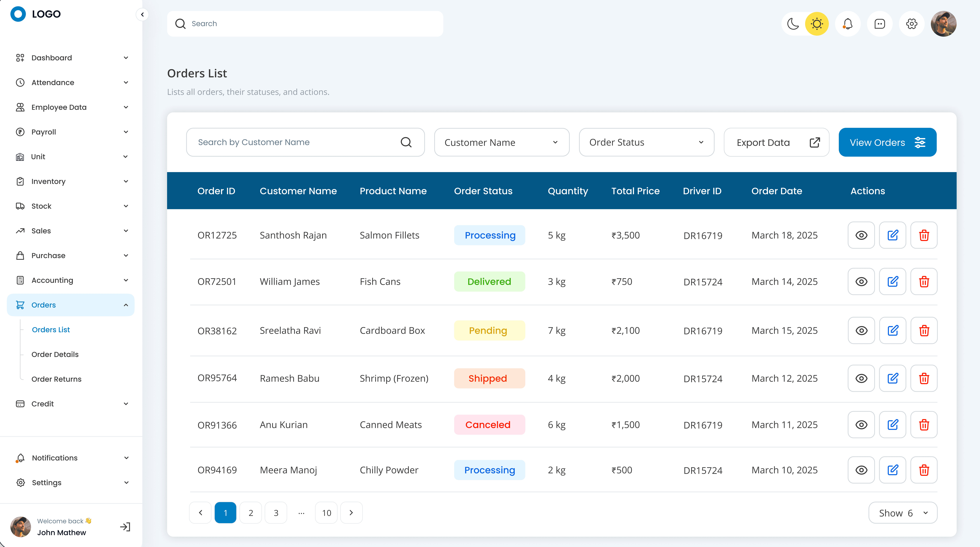View order OR38162 via eye icon
The width and height of the screenshot is (980, 547).
tap(861, 330)
